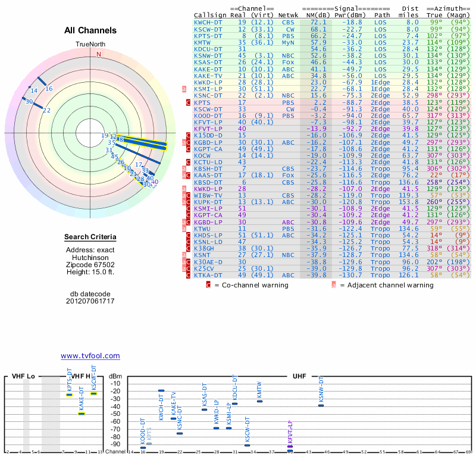The height and width of the screenshot is (457, 476).
Task: Select the KWCH-DT callsign in the table
Action: [x=208, y=22]
